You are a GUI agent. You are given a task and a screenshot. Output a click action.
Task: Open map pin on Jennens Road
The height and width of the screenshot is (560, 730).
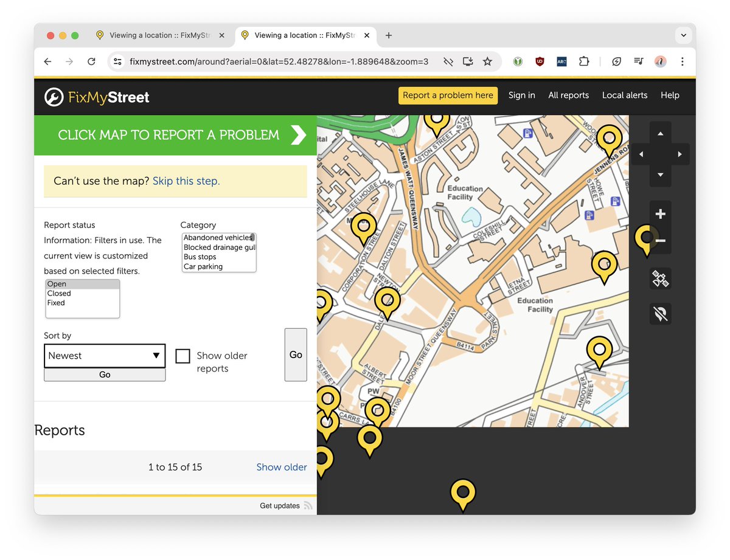pyautogui.click(x=609, y=139)
